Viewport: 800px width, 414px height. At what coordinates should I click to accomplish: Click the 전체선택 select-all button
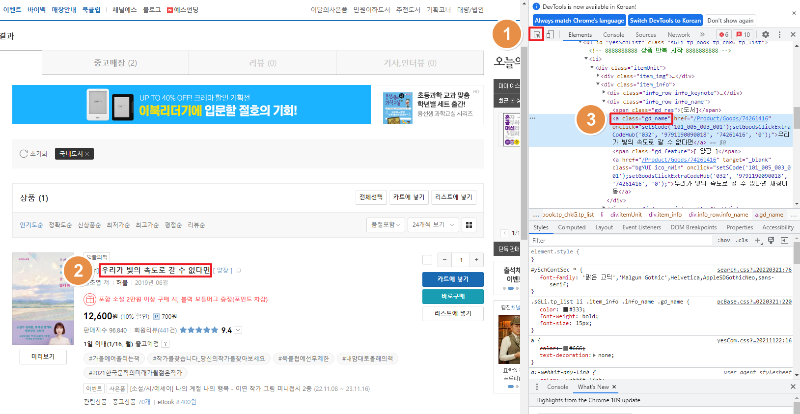tap(370, 198)
